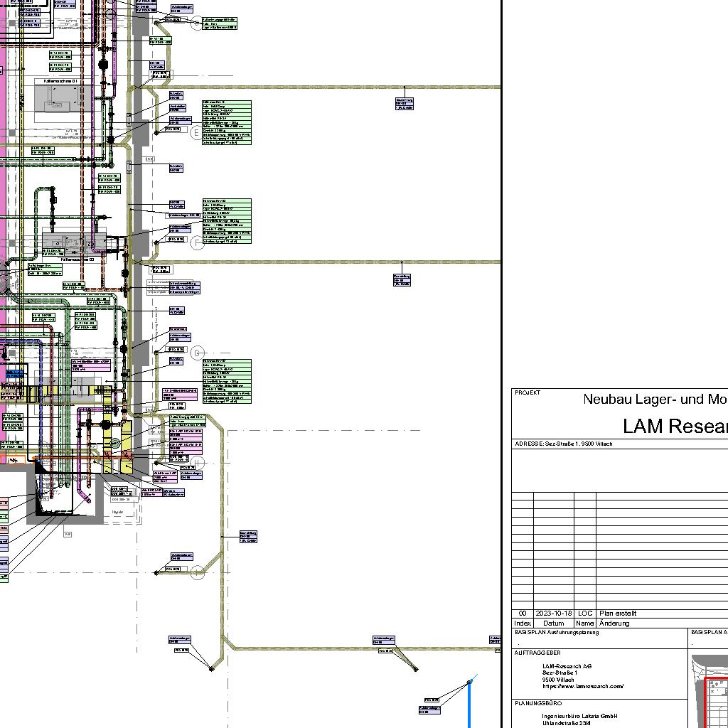Select the 00 index revision cell
The width and height of the screenshot is (728, 728).
pos(523,614)
